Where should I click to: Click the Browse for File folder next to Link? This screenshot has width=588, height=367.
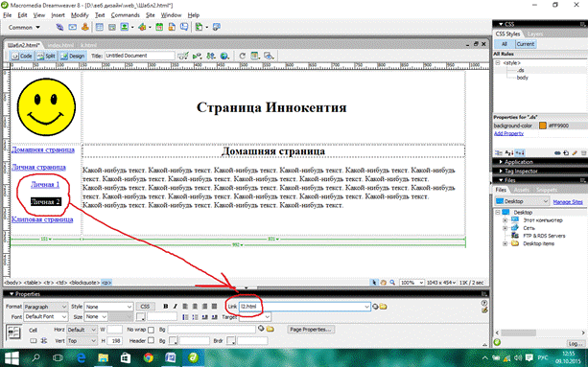pos(383,307)
